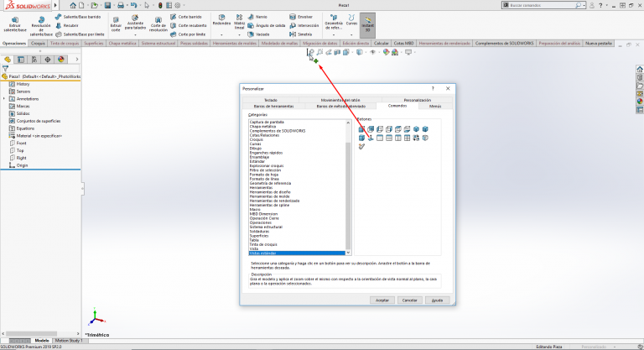Click the Aceptar button

382,300
